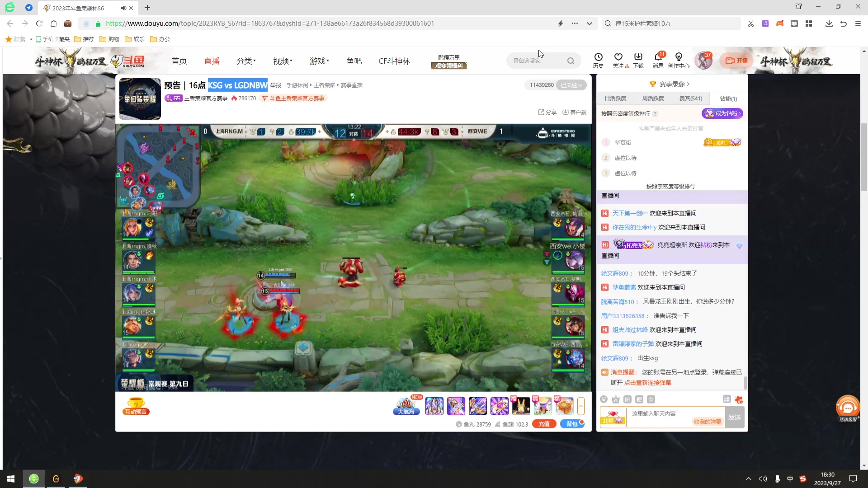868x488 pixels.
Task: Open the 分类 dropdown menu
Action: click(x=246, y=61)
